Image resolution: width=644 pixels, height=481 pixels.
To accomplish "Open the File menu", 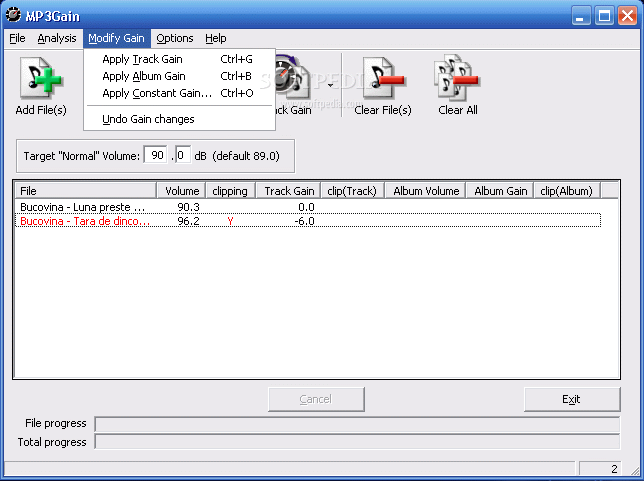I will click(17, 38).
